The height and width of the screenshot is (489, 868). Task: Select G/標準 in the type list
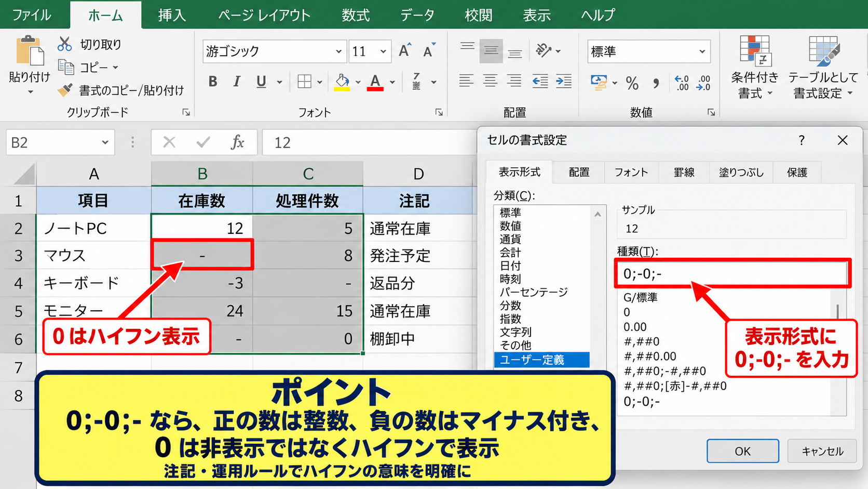pos(641,297)
